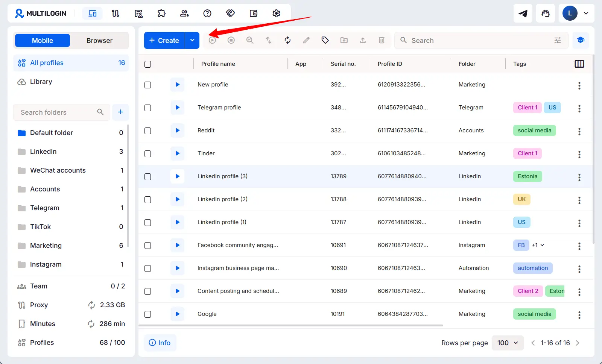
Task: Open the proxy icon in top navigation
Action: (116, 14)
